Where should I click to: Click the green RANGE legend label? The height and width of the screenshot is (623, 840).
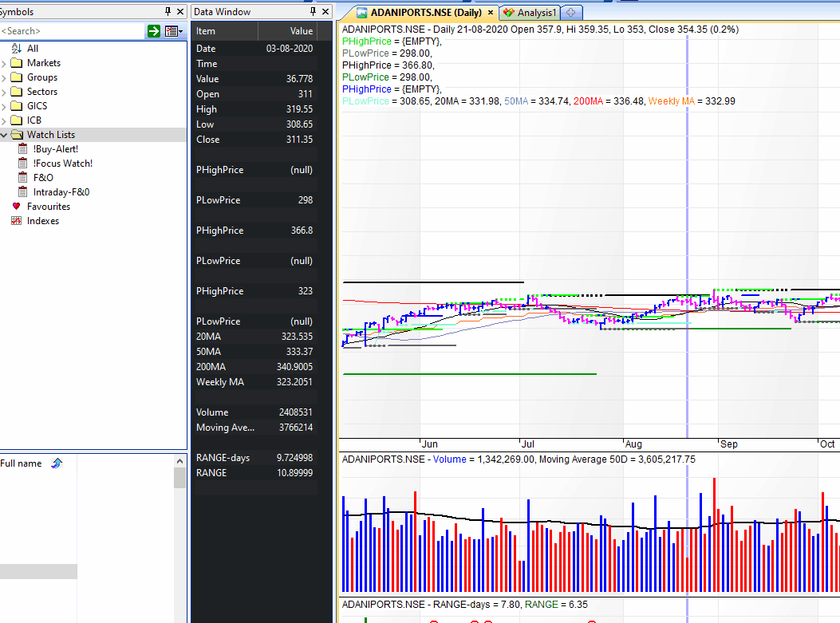point(541,605)
